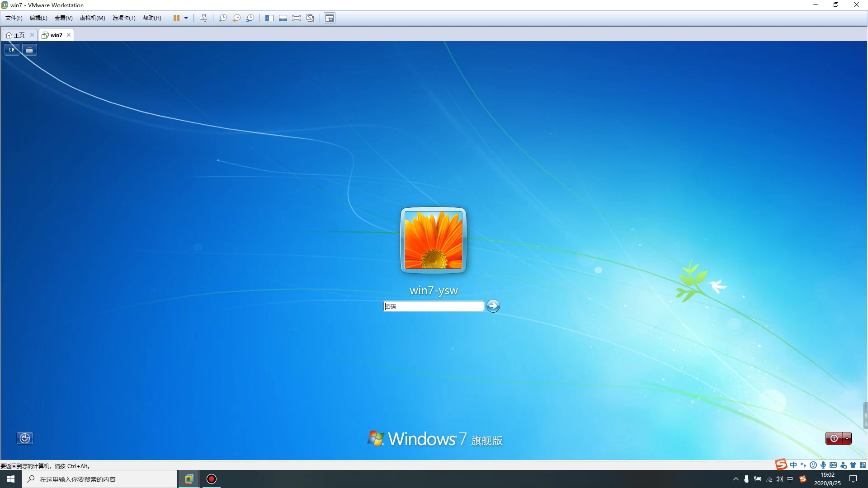868x488 pixels.
Task: Enter full screen mode
Action: [297, 18]
